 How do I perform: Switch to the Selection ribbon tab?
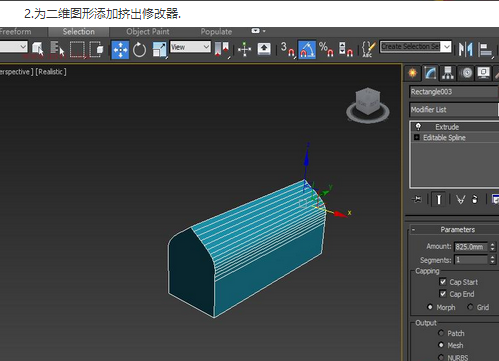click(79, 32)
